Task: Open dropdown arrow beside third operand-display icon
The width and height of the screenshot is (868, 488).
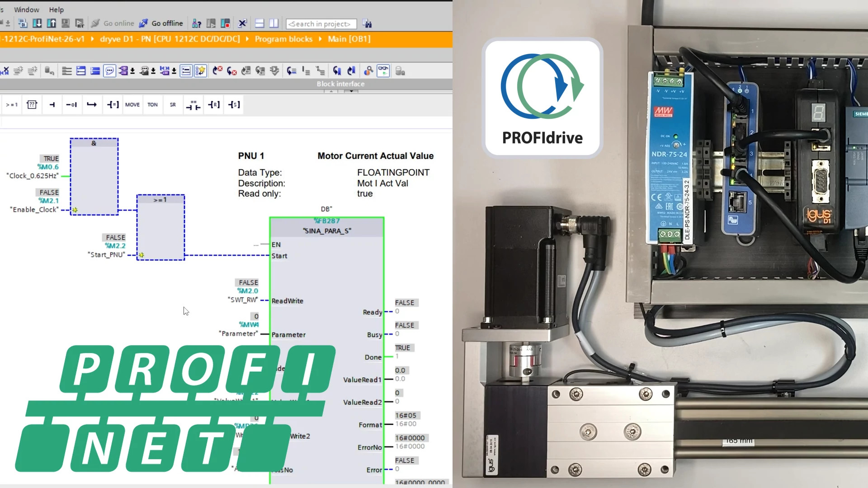Action: point(174,71)
